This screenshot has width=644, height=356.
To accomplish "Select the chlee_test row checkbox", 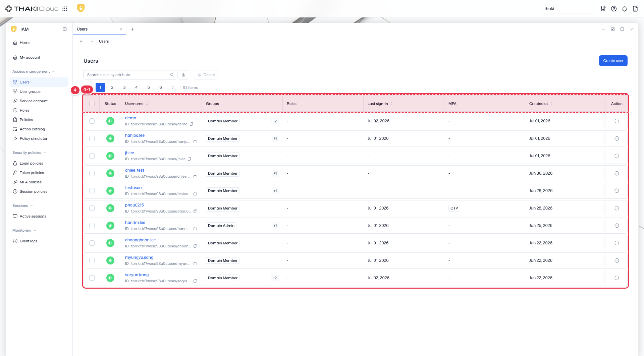I will (92, 173).
